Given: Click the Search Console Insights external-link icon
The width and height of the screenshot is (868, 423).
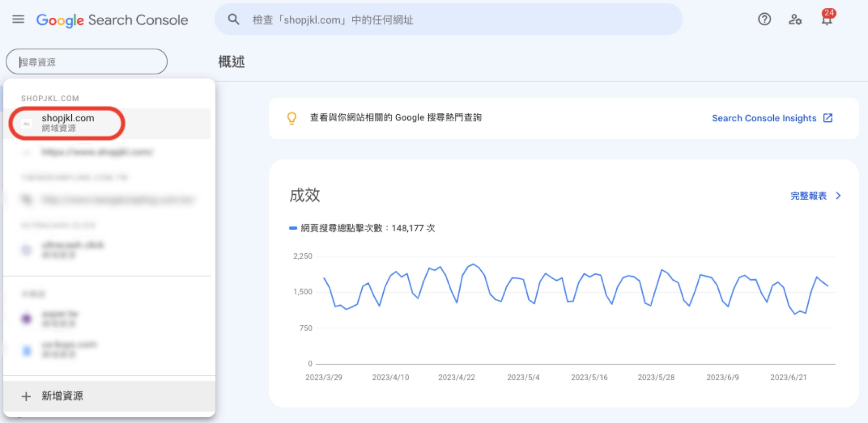Looking at the screenshot, I should click(x=828, y=118).
